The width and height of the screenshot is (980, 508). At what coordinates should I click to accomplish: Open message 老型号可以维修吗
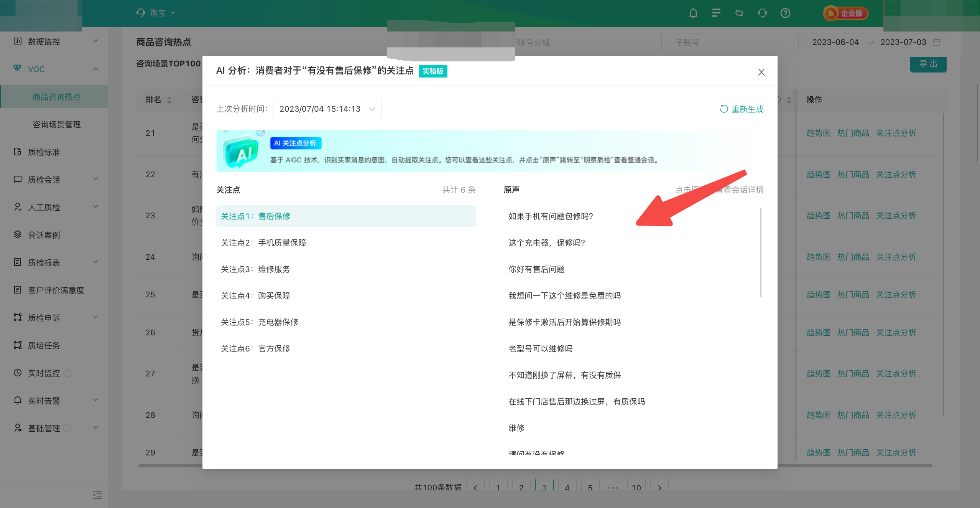[x=540, y=348]
